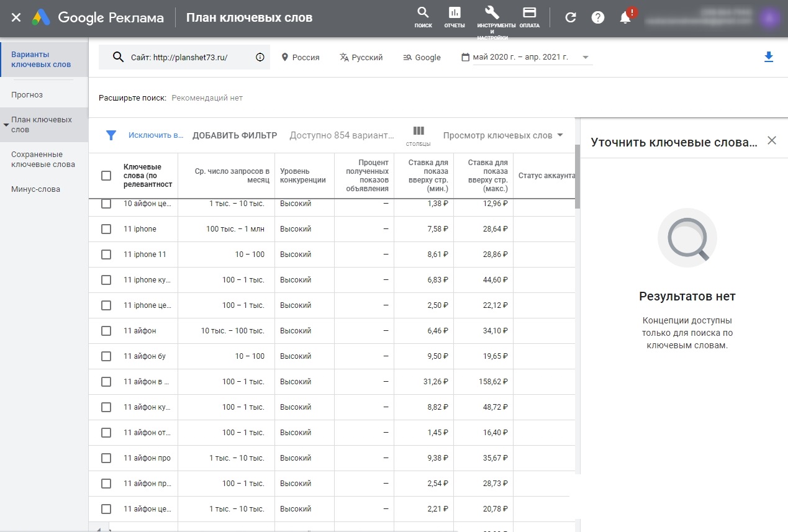Click the Исключить в... filter chip
Viewport: 788px width, 532px height.
coord(156,135)
